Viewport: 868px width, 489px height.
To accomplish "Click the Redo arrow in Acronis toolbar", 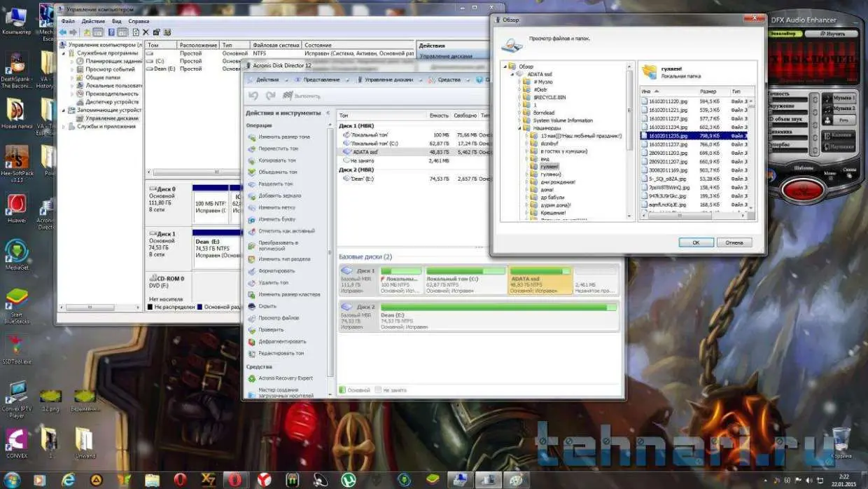I will pyautogui.click(x=269, y=96).
